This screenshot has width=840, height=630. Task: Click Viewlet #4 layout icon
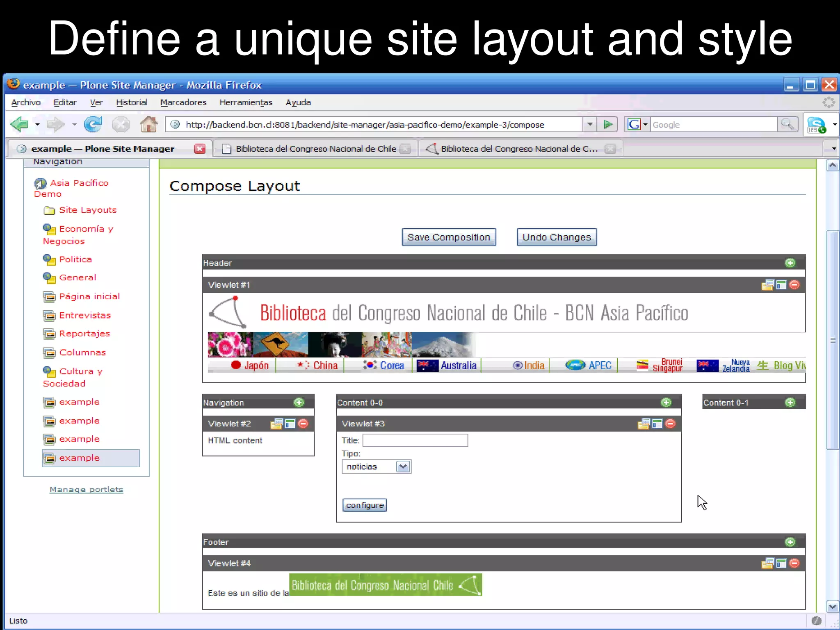tap(781, 563)
